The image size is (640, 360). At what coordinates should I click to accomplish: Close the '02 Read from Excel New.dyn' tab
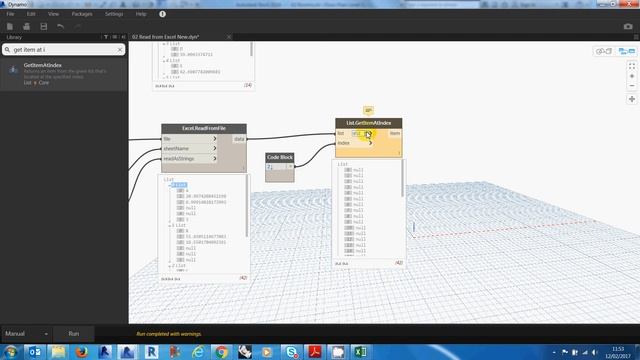click(x=229, y=37)
